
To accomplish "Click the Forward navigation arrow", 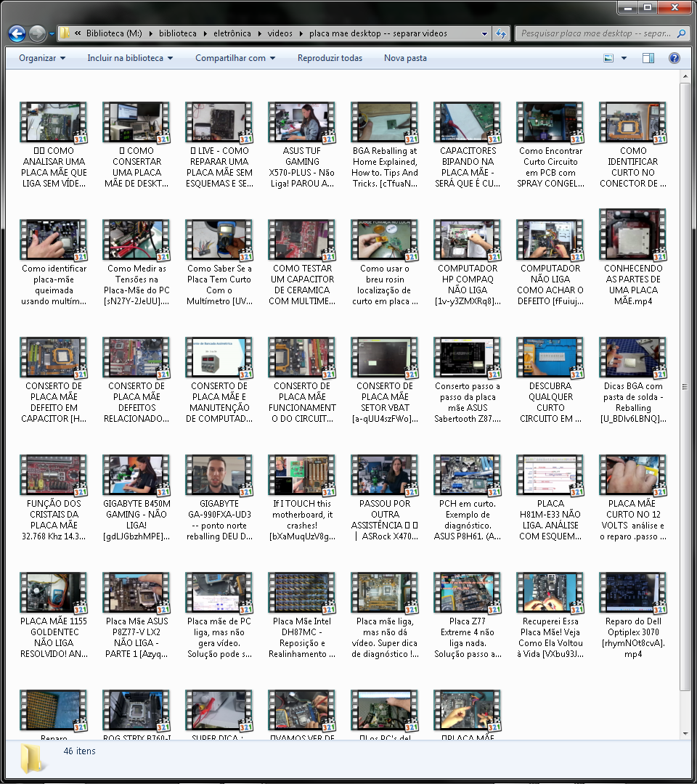I will [38, 33].
